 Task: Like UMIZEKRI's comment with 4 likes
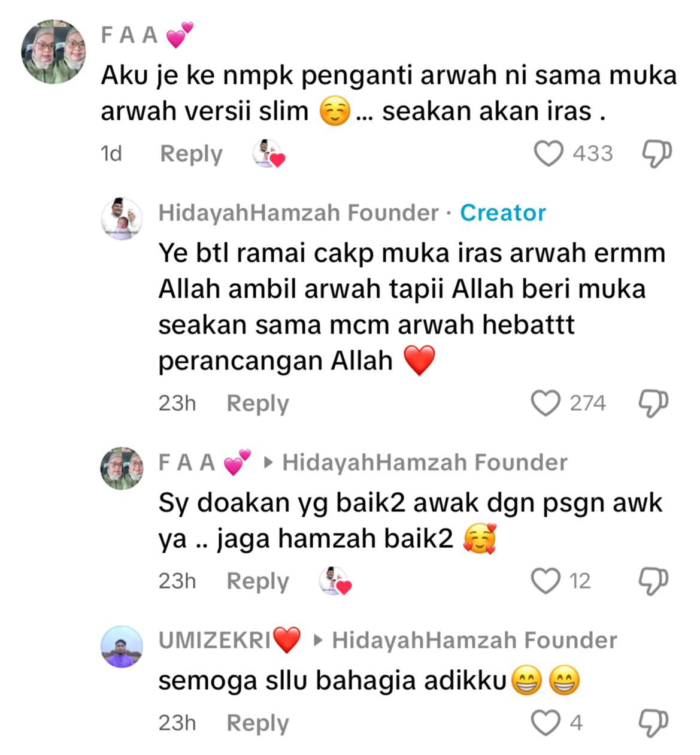(x=546, y=723)
